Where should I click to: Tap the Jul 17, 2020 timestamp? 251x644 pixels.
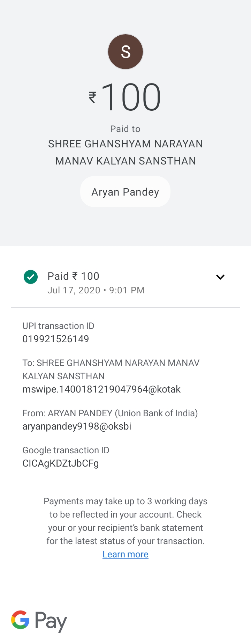96,290
